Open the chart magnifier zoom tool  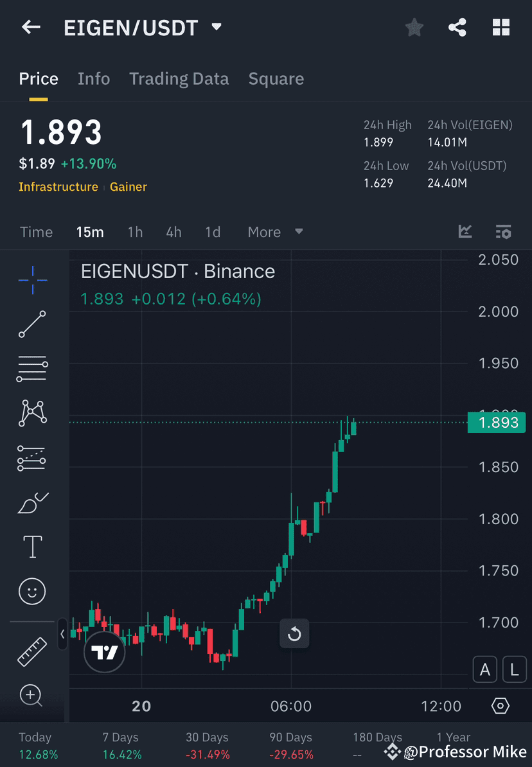32,696
